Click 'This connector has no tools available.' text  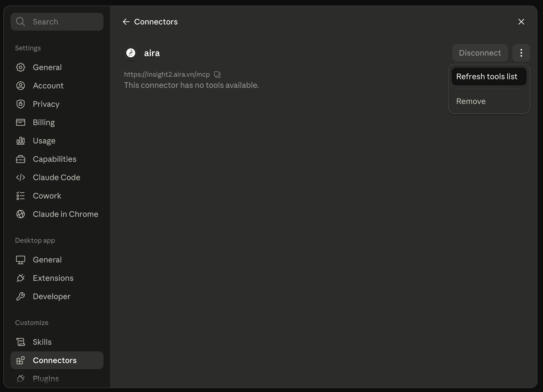click(x=191, y=85)
